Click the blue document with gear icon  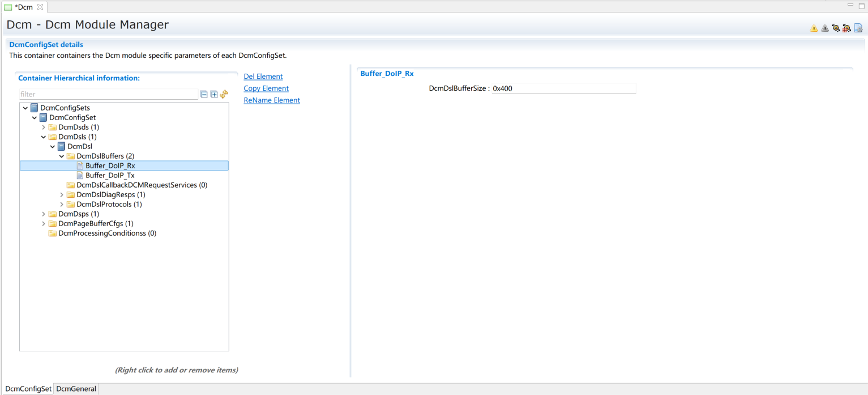tap(858, 28)
